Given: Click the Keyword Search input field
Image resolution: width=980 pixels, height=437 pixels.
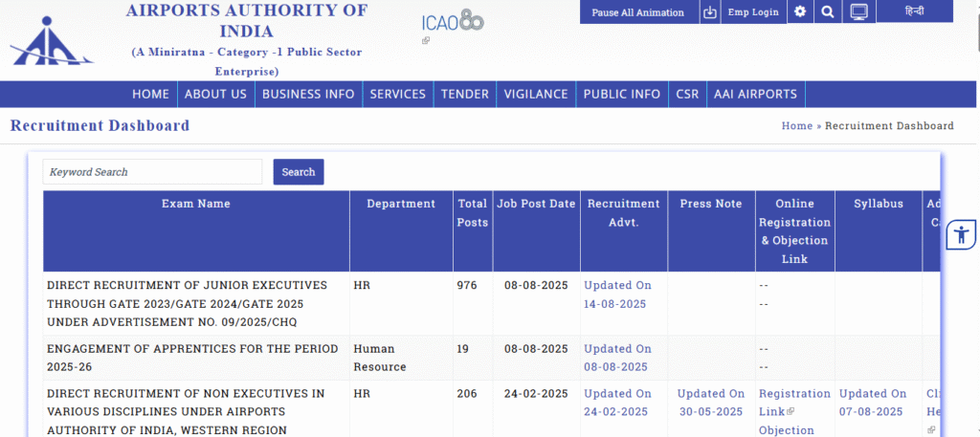Looking at the screenshot, I should pos(152,172).
